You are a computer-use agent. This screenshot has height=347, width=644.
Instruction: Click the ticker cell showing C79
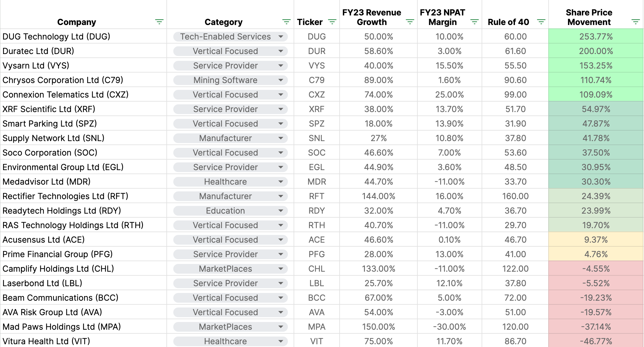pos(317,80)
